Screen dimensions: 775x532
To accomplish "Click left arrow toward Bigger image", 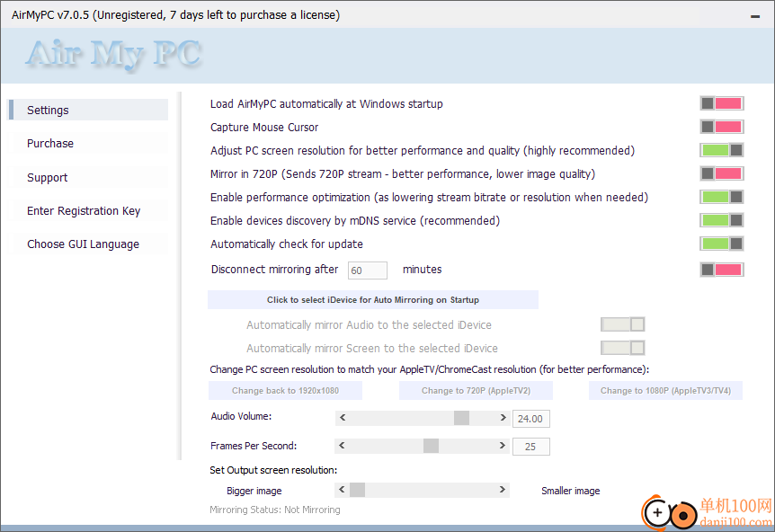I will click(x=342, y=490).
